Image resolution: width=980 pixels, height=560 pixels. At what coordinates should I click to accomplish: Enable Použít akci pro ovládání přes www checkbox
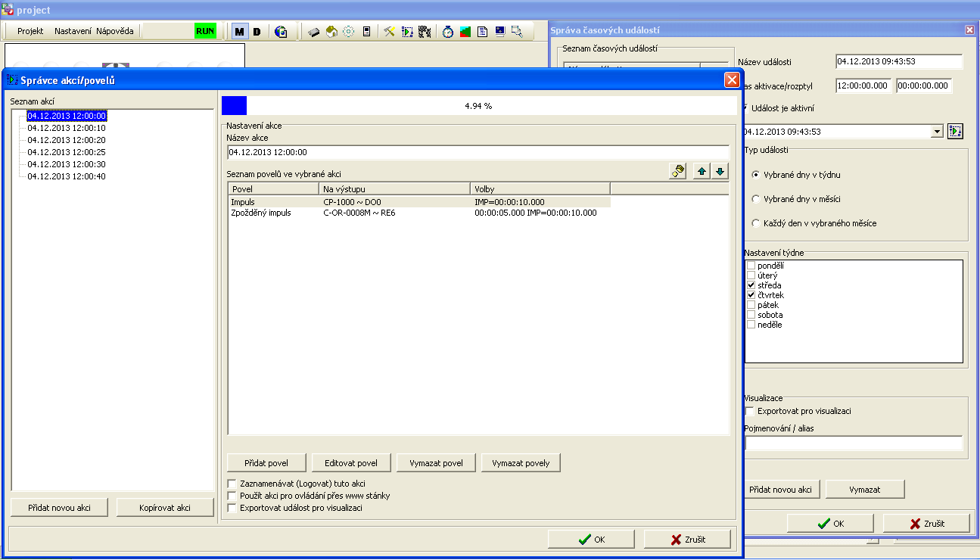coord(232,496)
